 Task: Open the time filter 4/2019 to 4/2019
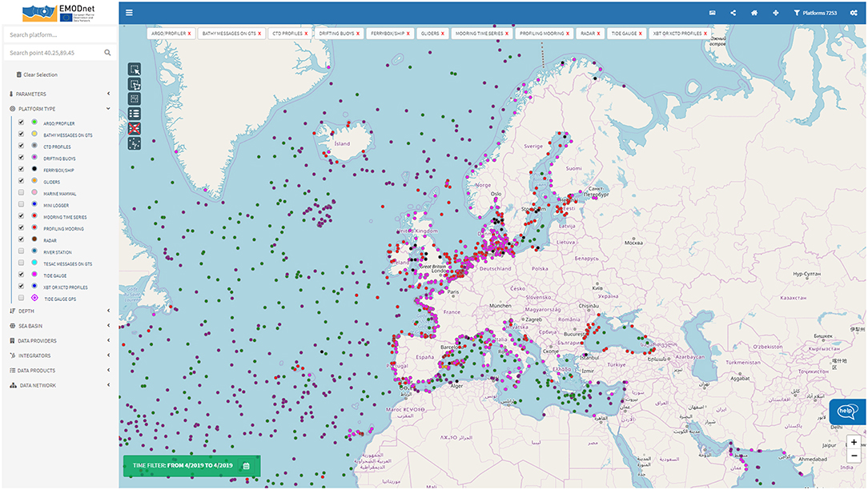pos(191,466)
